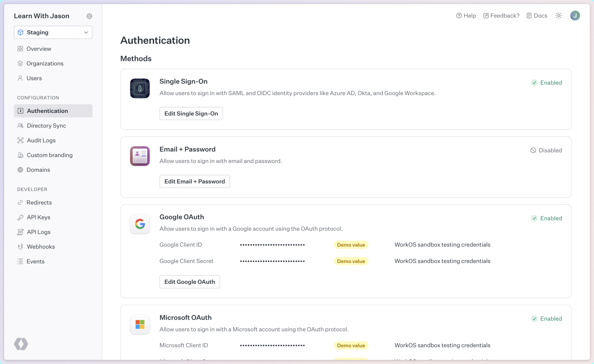
Task: Click the API Keys key icon
Action: tap(20, 217)
